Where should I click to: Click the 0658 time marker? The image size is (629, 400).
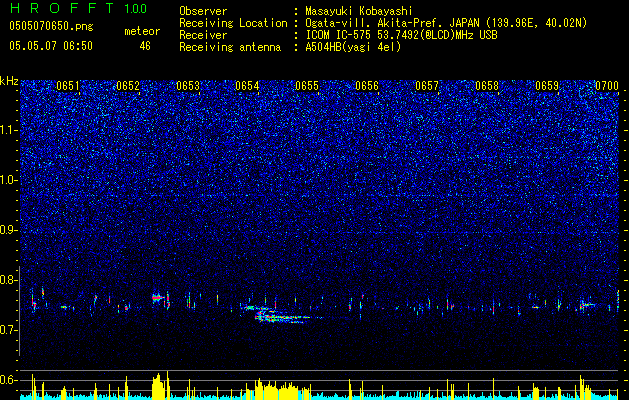click(x=487, y=86)
